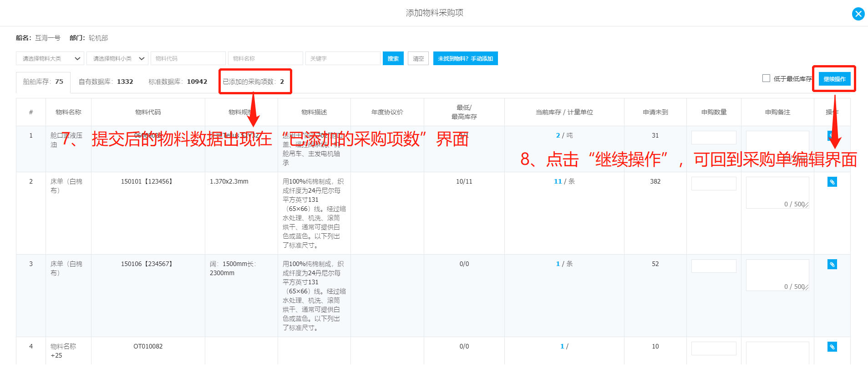The image size is (868, 374).
Task: Click 部门 轮机部 label
Action: [89, 38]
